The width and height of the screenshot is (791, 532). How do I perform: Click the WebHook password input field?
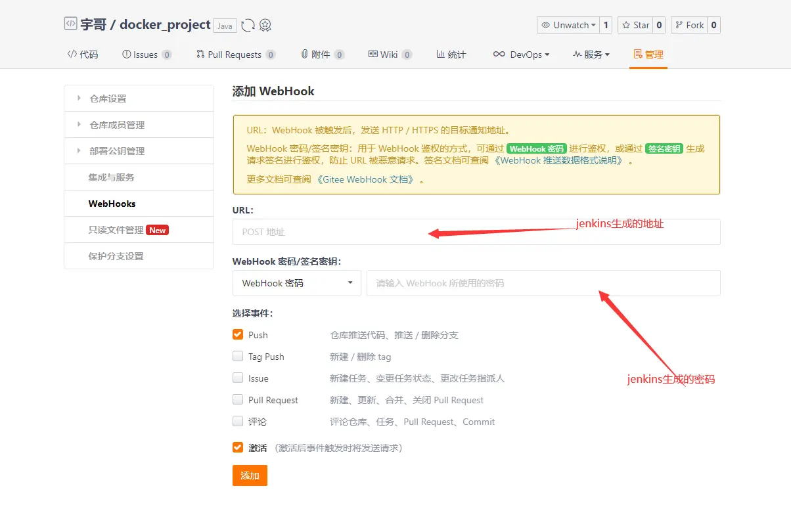tap(543, 283)
